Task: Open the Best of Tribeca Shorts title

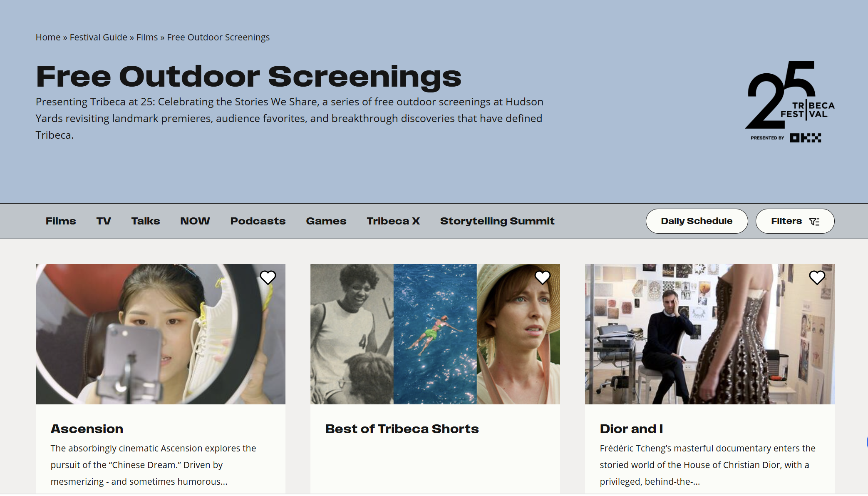Action: tap(402, 429)
